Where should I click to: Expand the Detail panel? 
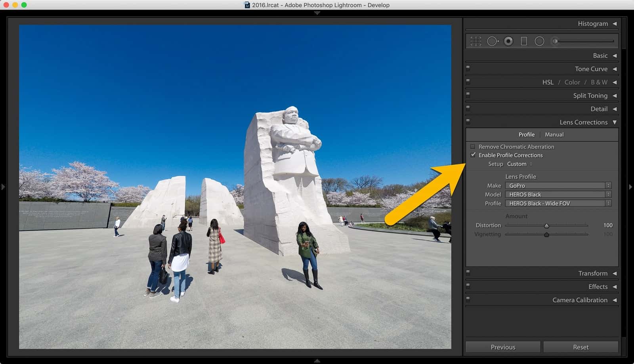point(615,109)
